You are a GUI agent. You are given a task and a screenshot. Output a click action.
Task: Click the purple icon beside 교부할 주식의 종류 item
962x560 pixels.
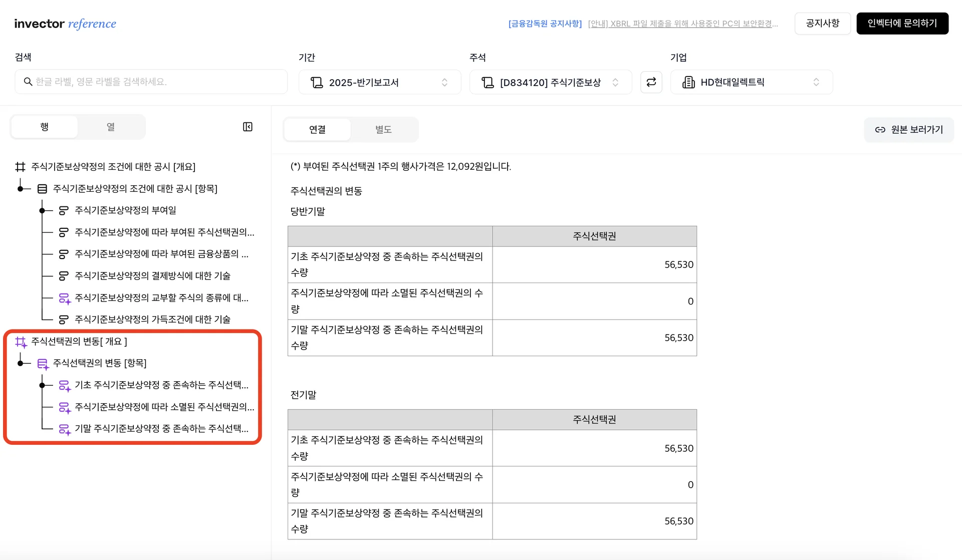click(64, 299)
